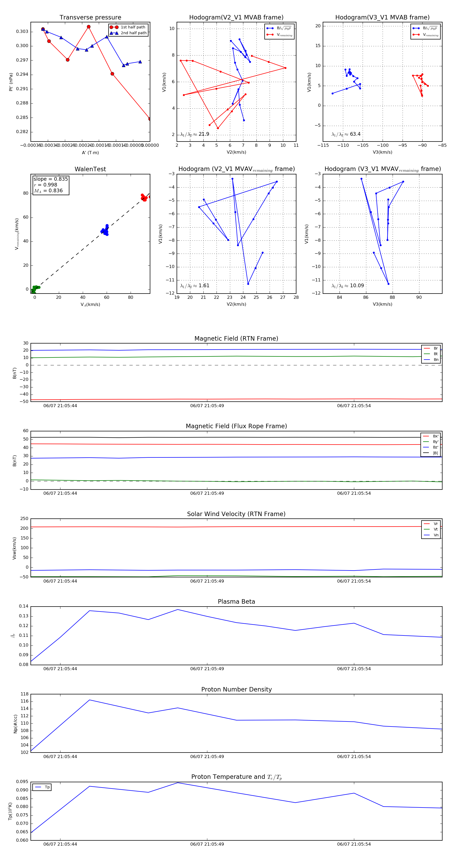Image resolution: width=473 pixels, height=868 pixels.
Task: Click the eigenvalue ratio '≈ 10.09' annotation
Action: [x=347, y=286]
